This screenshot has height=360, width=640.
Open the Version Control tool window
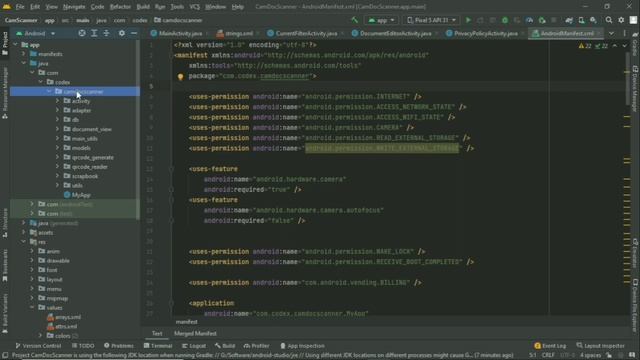coord(38,346)
